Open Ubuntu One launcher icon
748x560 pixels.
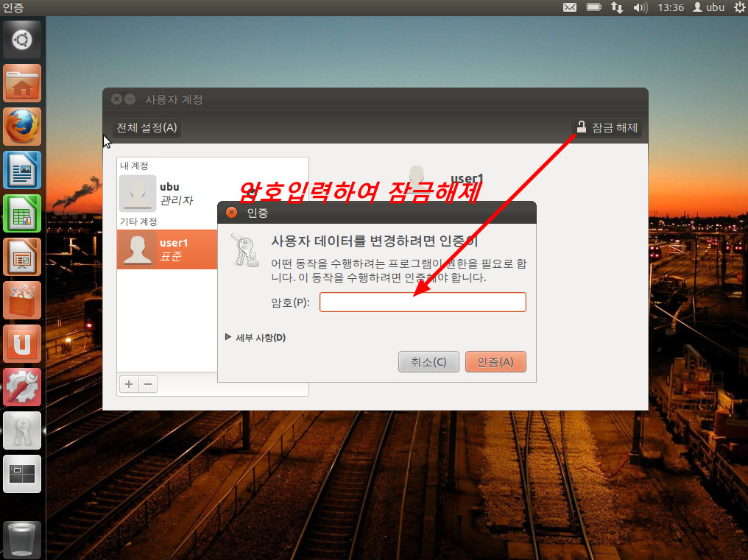coord(22,344)
